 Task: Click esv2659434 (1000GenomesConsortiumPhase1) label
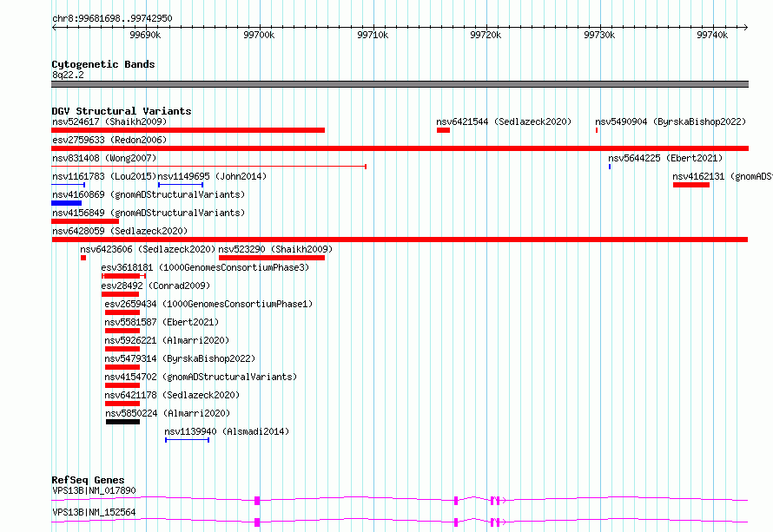click(208, 304)
